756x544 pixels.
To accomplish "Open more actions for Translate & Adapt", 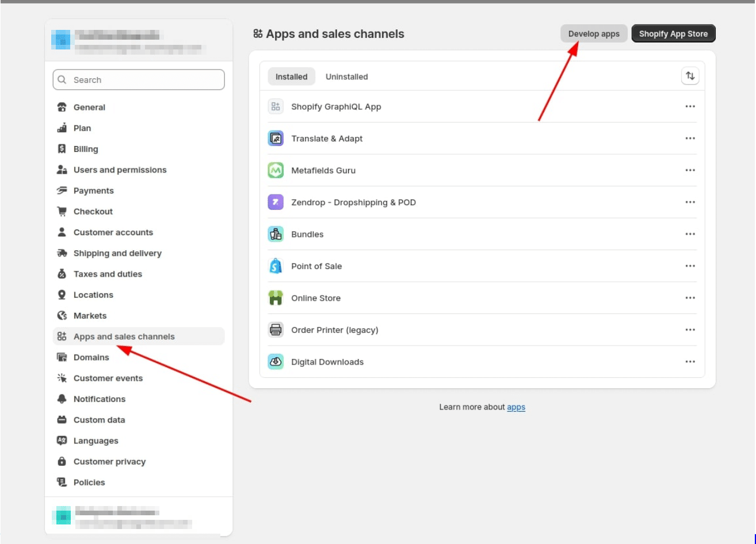I will pos(690,139).
